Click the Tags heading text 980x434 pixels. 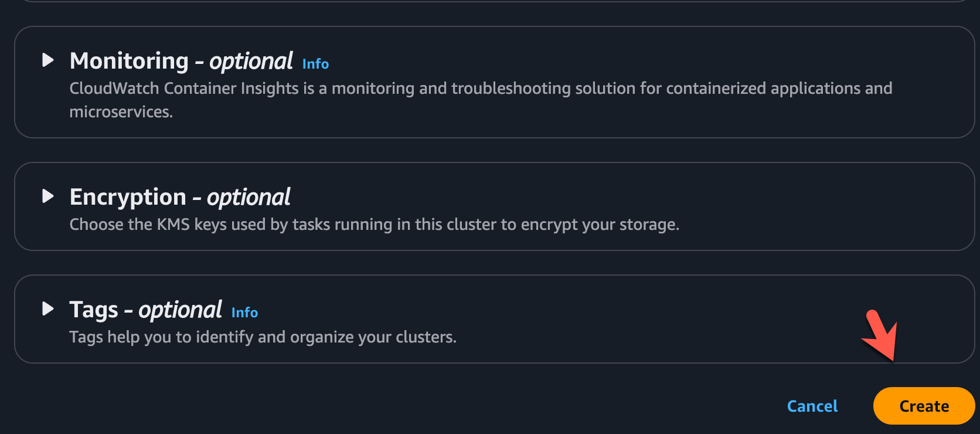click(x=94, y=310)
